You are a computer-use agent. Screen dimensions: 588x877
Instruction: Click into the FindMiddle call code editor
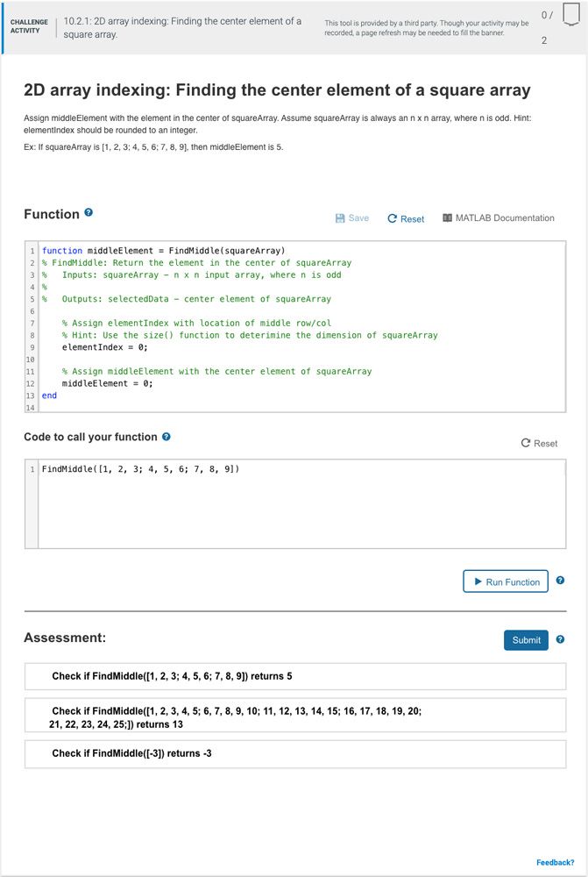(x=298, y=504)
